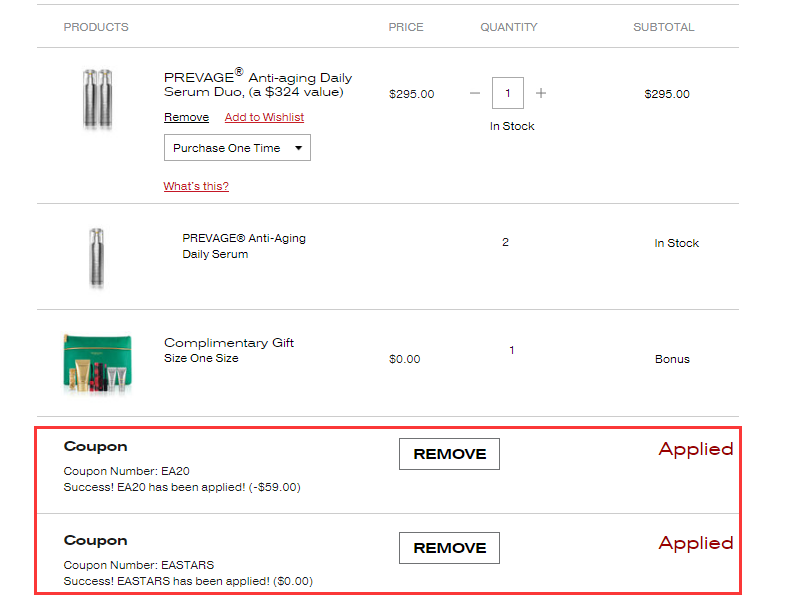
Task: Click the Products column header
Action: 96,27
